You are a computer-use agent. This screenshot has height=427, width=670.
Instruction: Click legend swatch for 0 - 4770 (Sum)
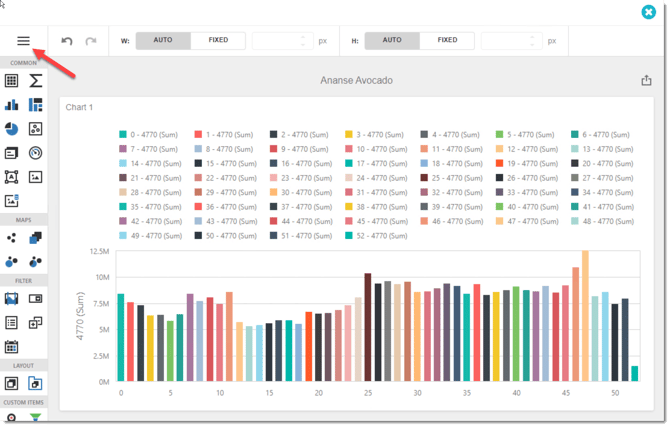123,135
